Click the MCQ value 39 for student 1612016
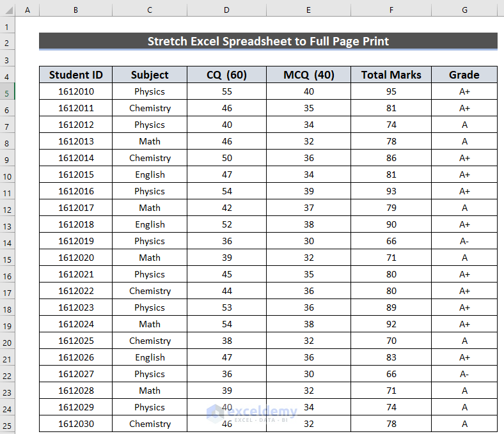Screen dimensions: 504x434 tap(308, 191)
